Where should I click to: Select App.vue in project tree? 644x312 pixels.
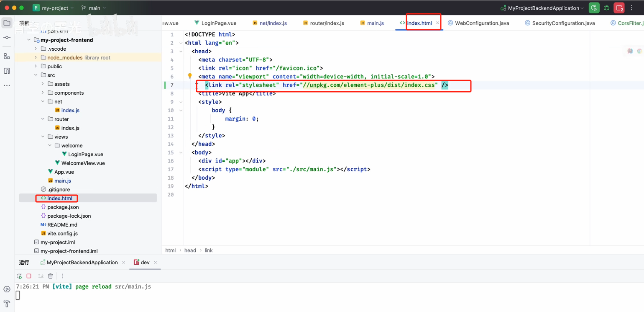click(x=64, y=172)
